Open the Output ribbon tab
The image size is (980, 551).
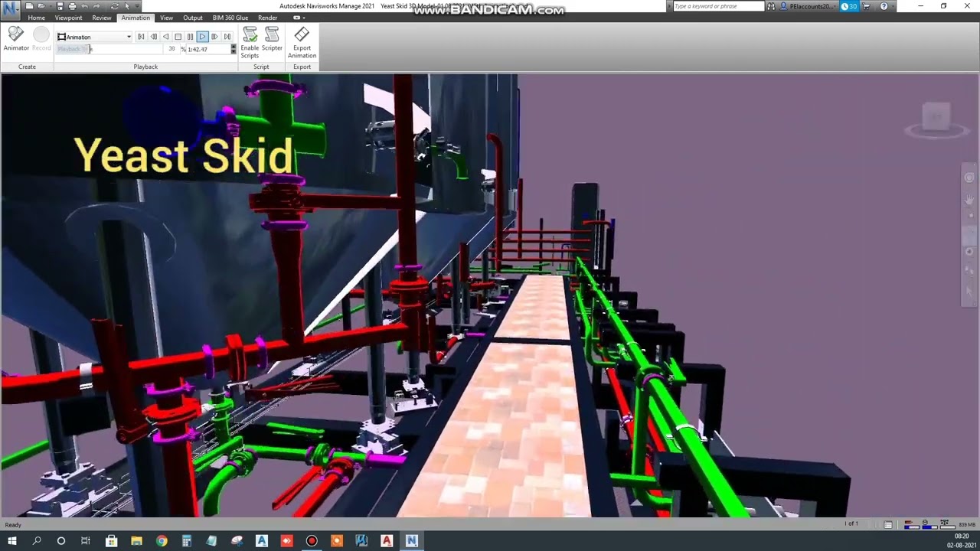point(193,18)
